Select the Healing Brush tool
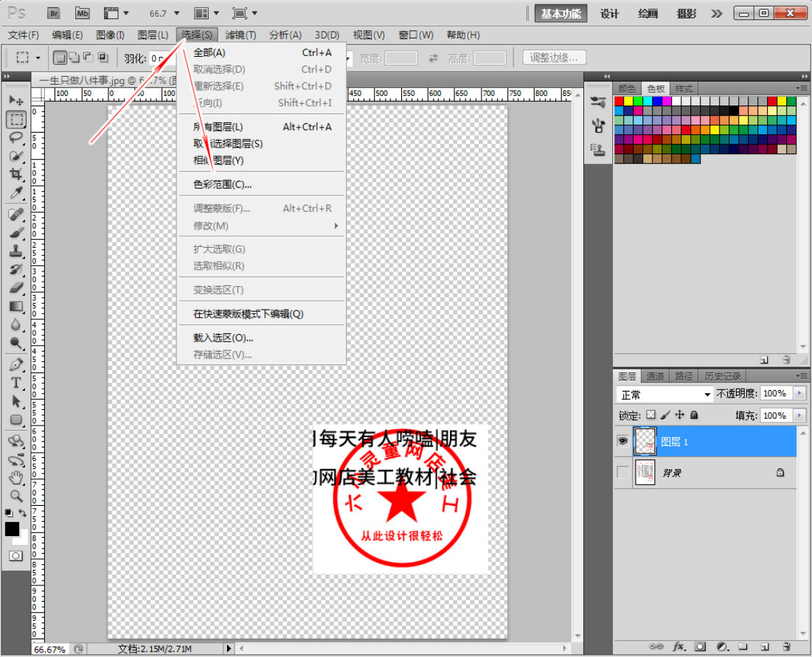This screenshot has height=657, width=812. pyautogui.click(x=16, y=214)
